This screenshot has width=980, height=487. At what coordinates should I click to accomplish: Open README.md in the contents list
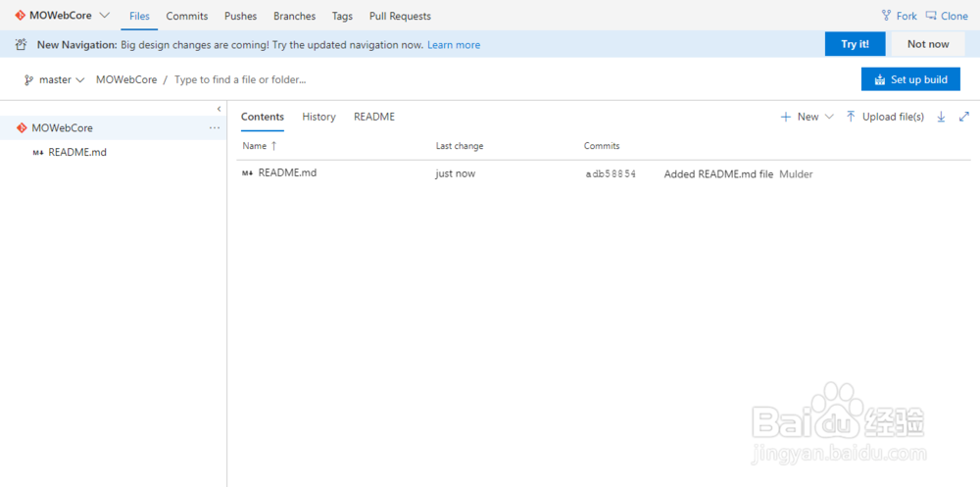pos(287,173)
